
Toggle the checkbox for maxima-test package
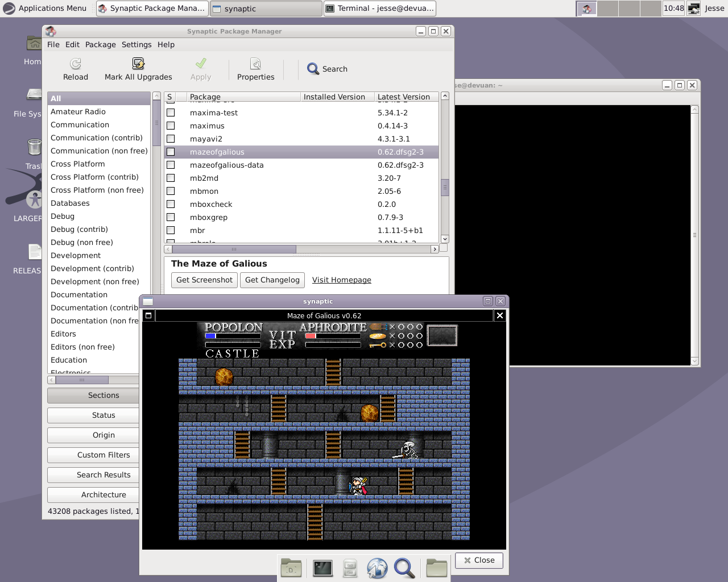coord(171,113)
